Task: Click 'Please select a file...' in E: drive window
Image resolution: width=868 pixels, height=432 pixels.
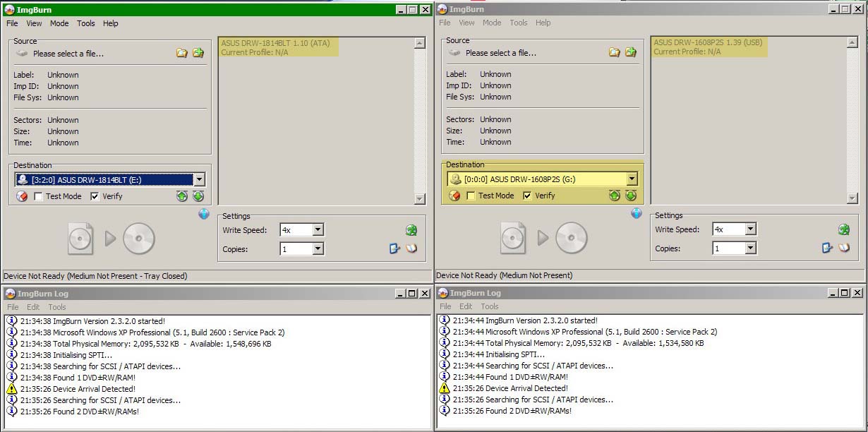Action: click(68, 54)
